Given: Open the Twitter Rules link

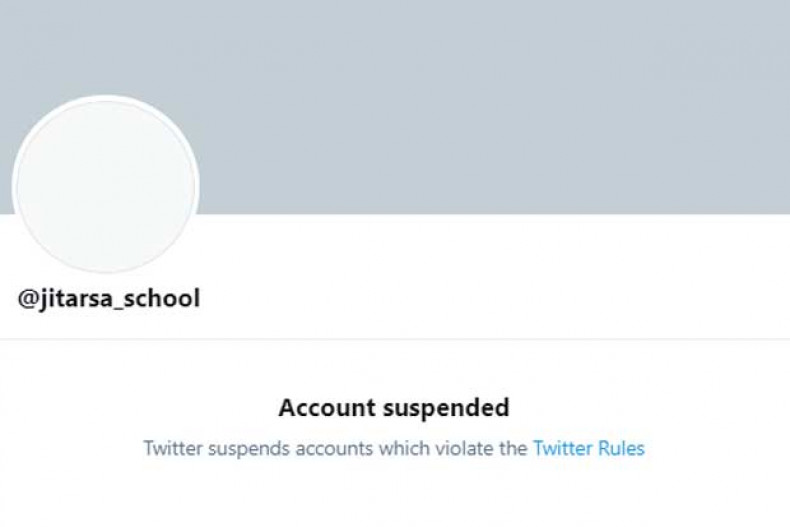Looking at the screenshot, I should pos(588,448).
